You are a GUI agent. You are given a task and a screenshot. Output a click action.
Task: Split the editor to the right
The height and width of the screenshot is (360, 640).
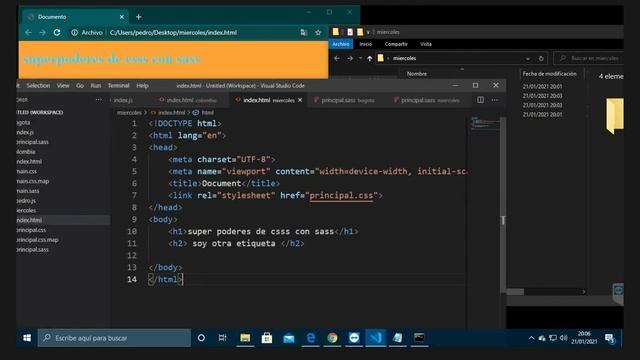coord(480,100)
